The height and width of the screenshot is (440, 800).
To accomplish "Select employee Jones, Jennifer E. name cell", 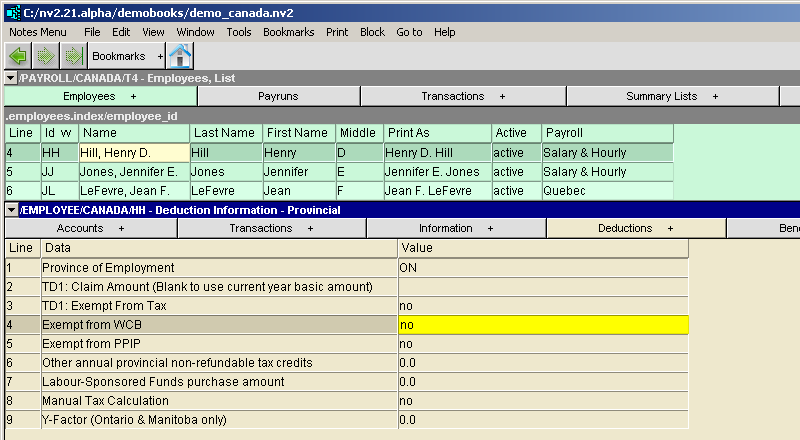I will 133,172.
